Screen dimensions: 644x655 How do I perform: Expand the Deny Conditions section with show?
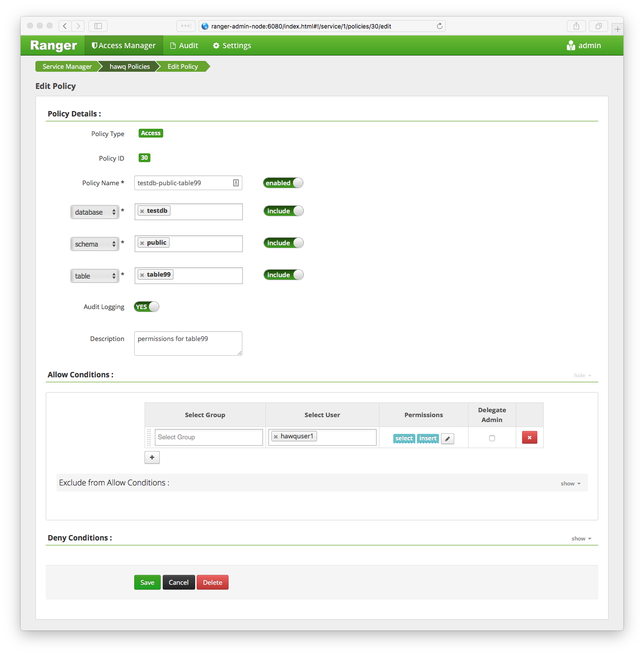[x=581, y=539]
